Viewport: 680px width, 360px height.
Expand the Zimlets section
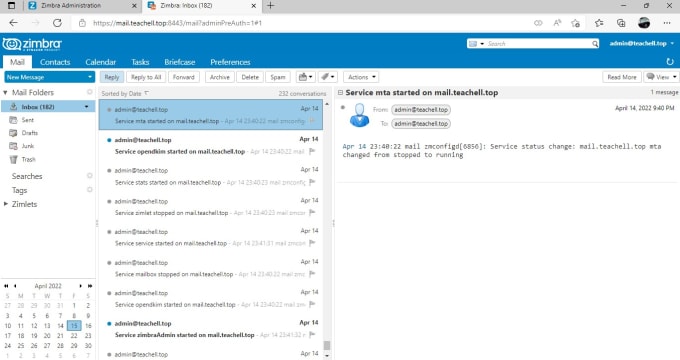click(6, 204)
